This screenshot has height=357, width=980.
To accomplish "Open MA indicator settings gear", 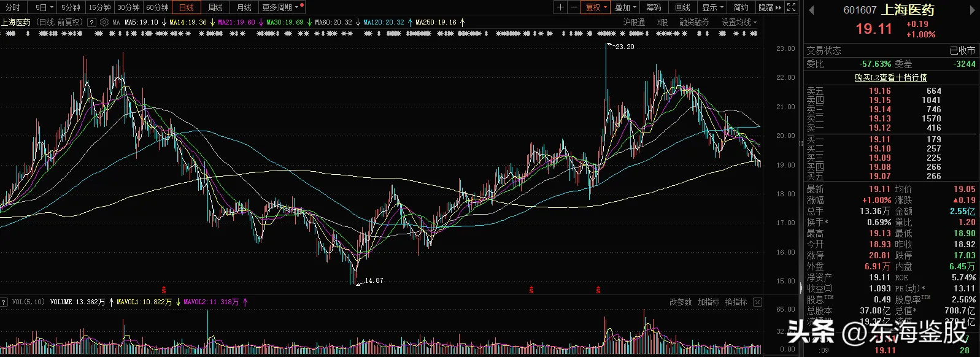I will pos(104,22).
